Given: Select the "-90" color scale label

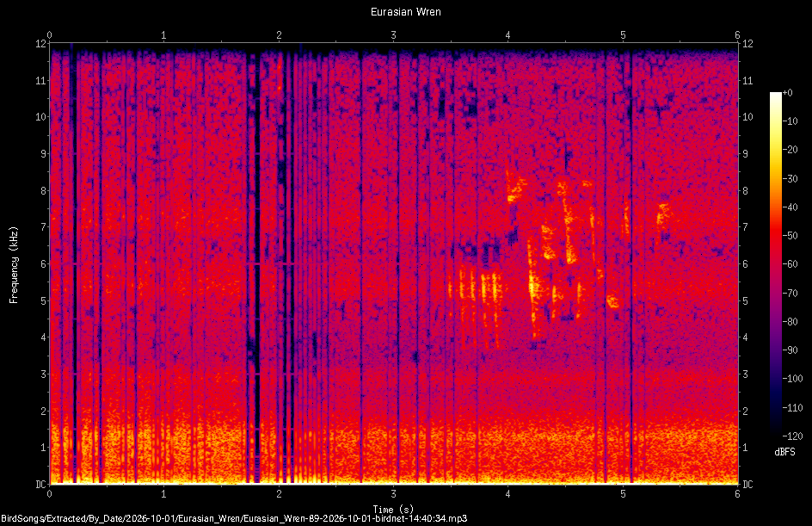Looking at the screenshot, I should [x=790, y=350].
